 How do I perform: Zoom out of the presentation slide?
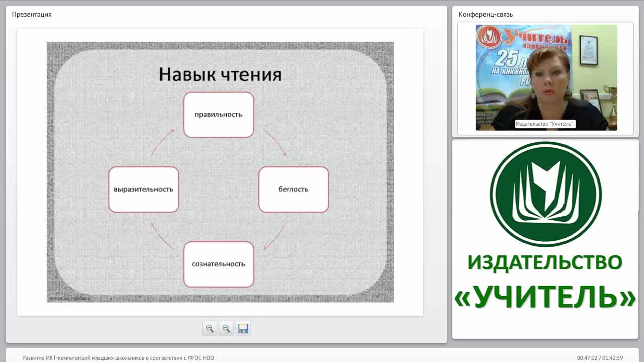226,328
